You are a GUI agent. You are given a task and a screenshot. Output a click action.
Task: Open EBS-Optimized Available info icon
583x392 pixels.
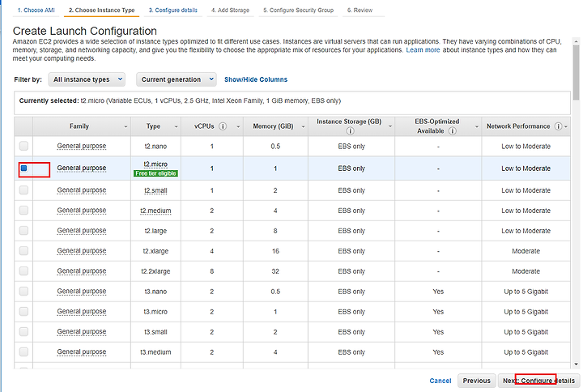coord(452,131)
